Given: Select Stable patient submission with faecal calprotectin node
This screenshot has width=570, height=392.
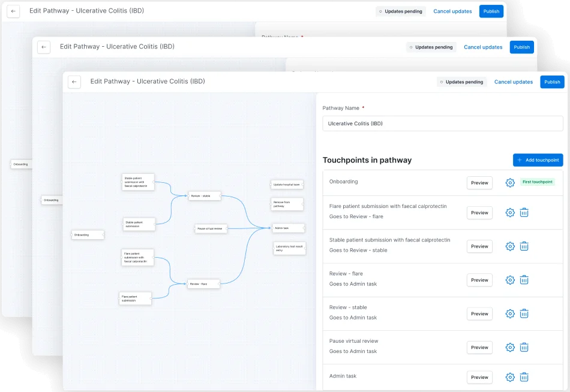Looking at the screenshot, I should coord(138,182).
